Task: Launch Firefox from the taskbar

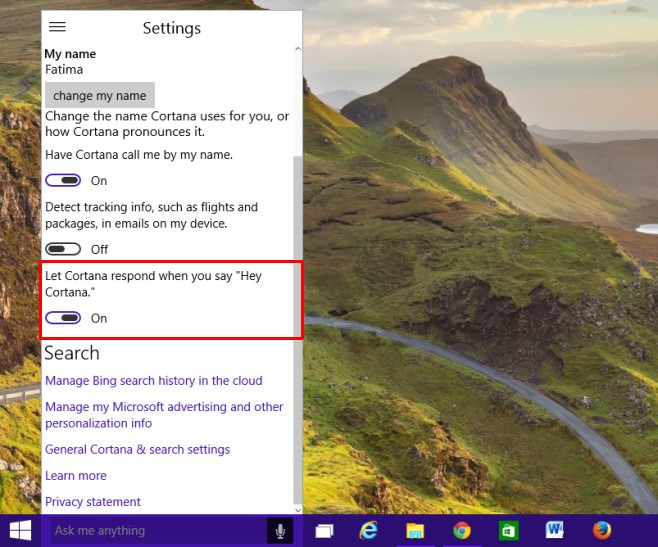Action: (602, 530)
